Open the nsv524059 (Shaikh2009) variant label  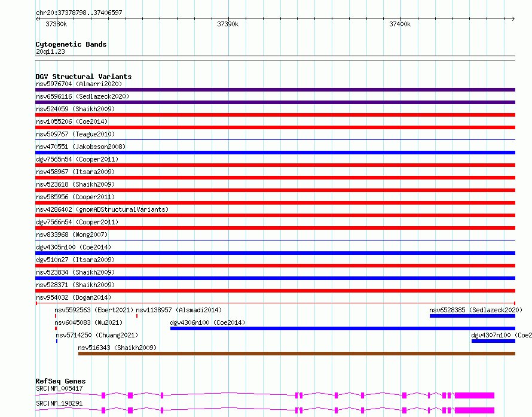click(75, 109)
